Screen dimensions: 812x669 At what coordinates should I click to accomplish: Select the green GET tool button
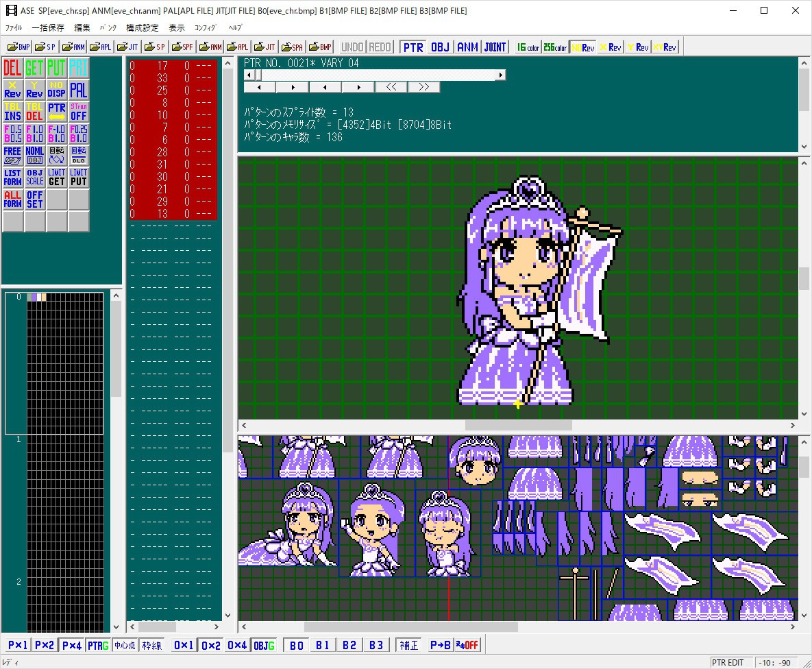tap(34, 68)
